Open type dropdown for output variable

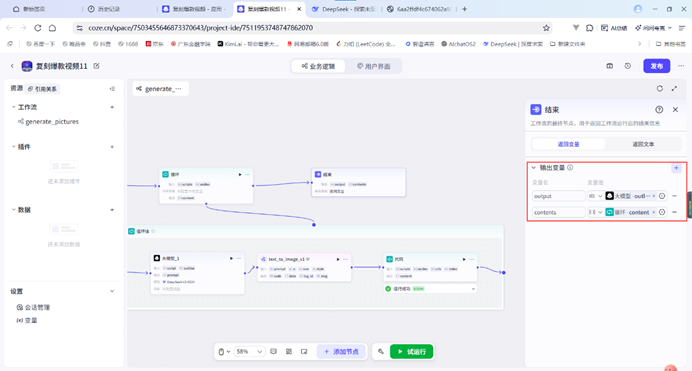click(x=595, y=196)
